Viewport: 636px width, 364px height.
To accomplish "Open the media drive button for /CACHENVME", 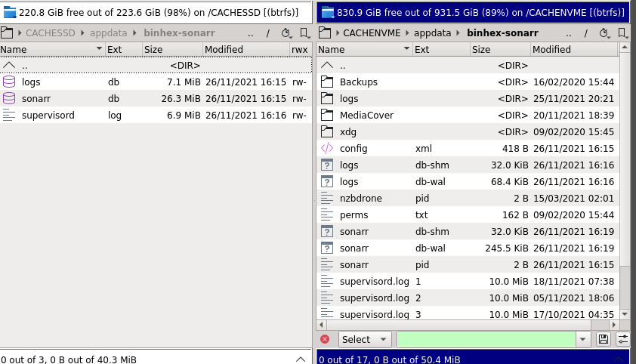I will (327, 12).
